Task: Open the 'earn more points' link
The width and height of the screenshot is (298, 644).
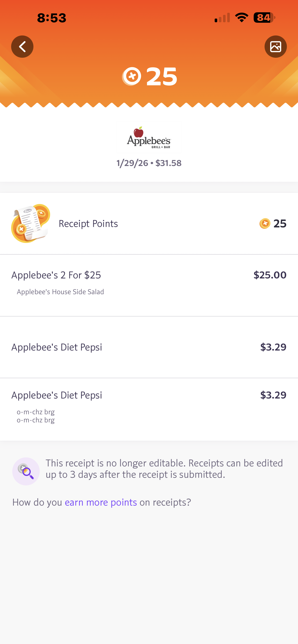Action: point(100,502)
